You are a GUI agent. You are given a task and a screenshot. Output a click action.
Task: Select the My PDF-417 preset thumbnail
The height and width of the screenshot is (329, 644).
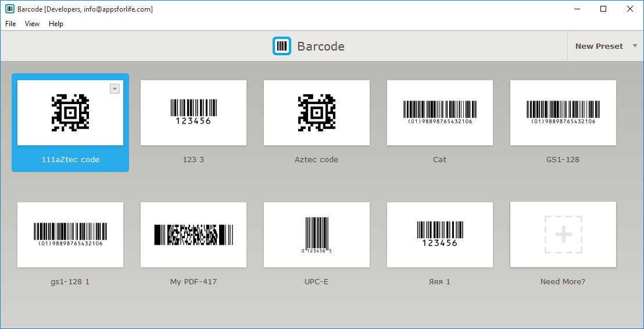coord(194,234)
